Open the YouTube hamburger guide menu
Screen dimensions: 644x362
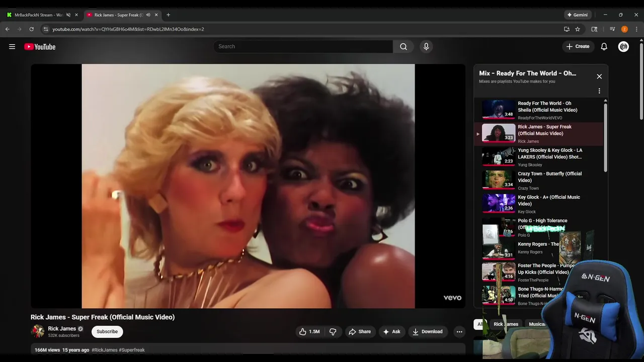click(x=12, y=47)
